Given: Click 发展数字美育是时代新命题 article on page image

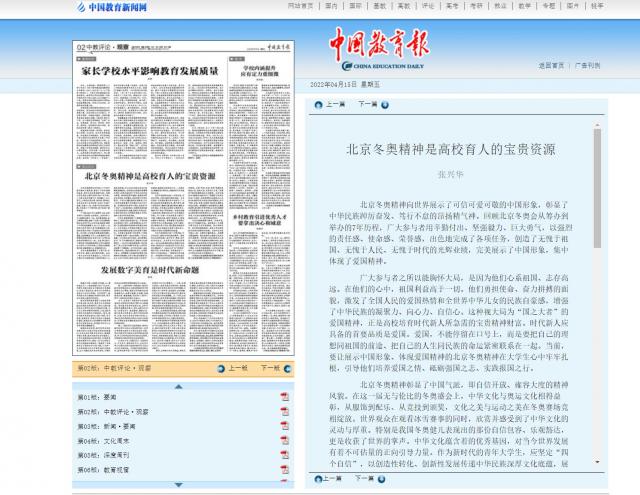Looking at the screenshot, I should point(150,270).
